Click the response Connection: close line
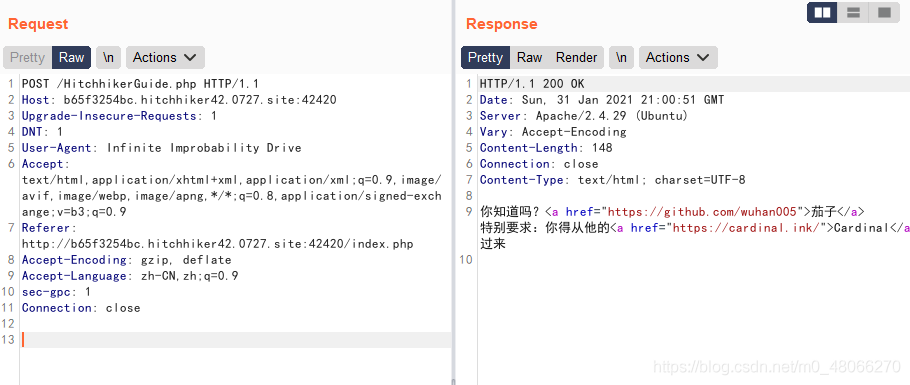This screenshot has width=910, height=385. [539, 164]
